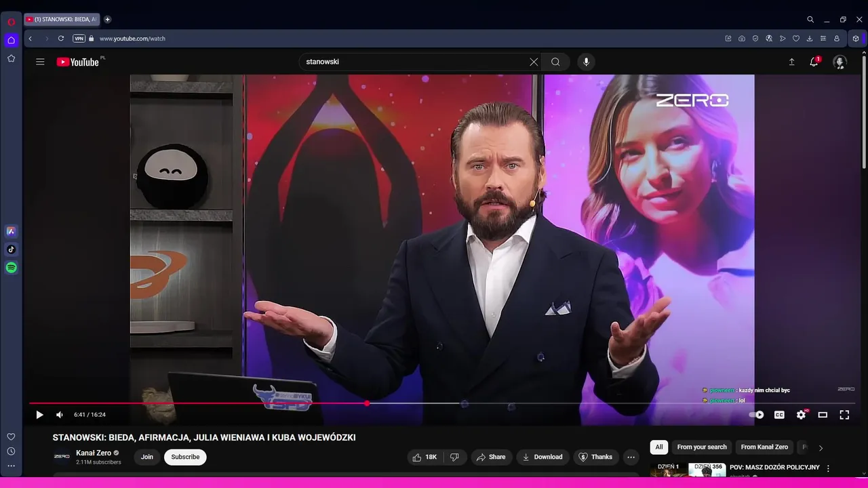The height and width of the screenshot is (488, 868).
Task: Play the video with the play button
Action: (39, 415)
